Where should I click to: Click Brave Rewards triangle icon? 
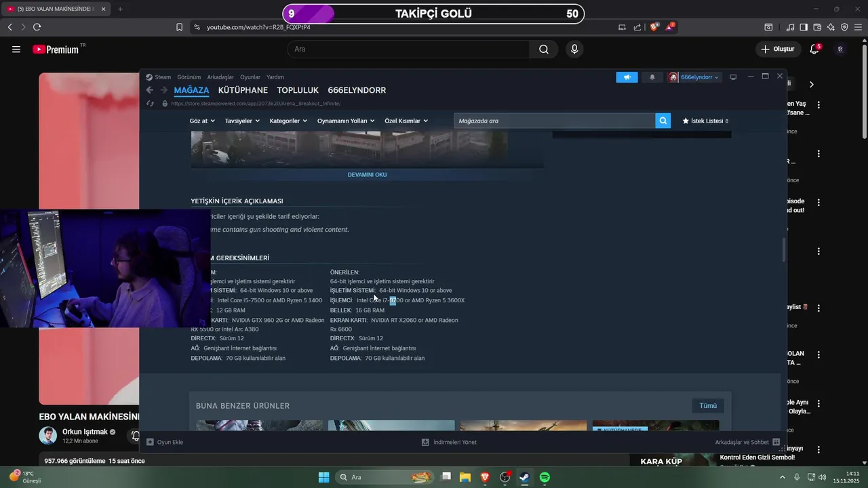pos(670,27)
